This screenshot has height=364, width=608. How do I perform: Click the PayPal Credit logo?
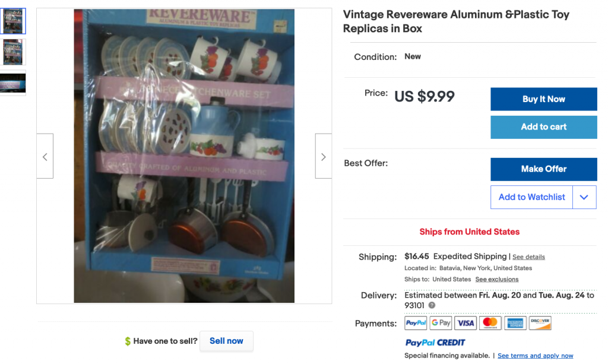tap(435, 343)
